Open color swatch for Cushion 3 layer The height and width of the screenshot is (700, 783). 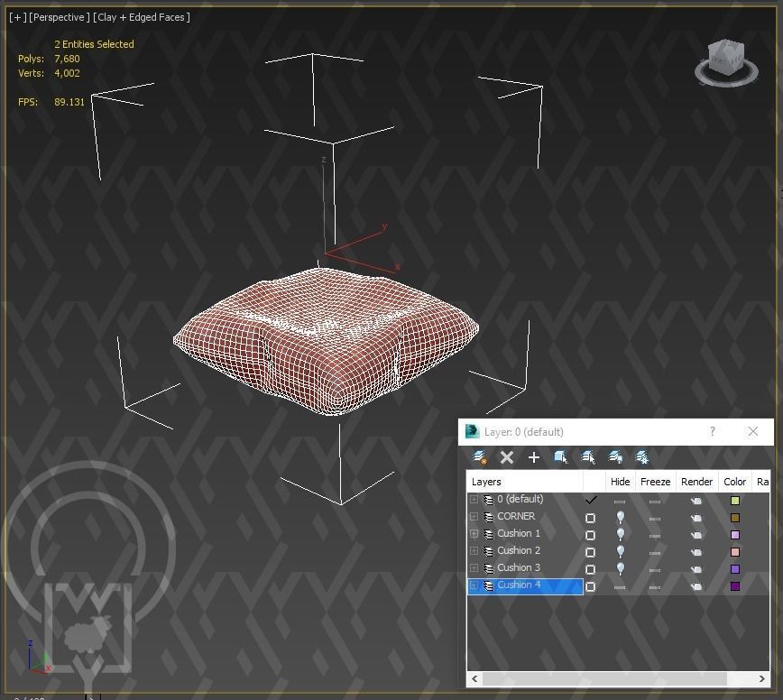pyautogui.click(x=734, y=569)
